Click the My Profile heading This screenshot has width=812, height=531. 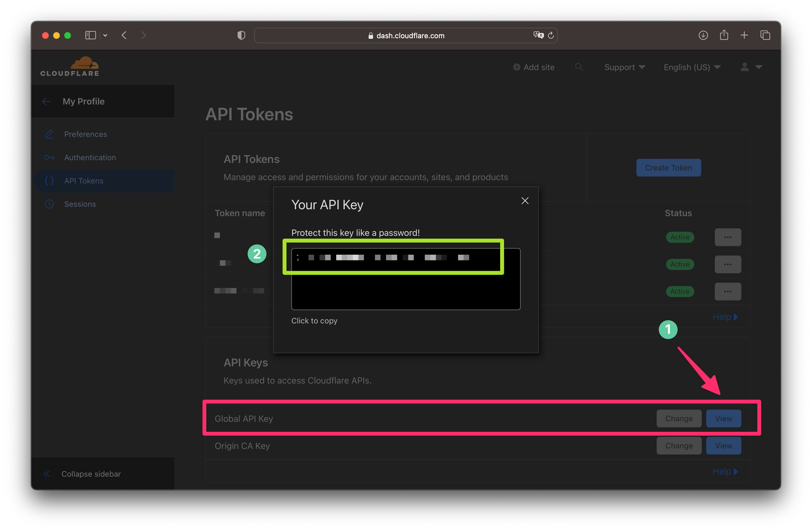coord(84,102)
